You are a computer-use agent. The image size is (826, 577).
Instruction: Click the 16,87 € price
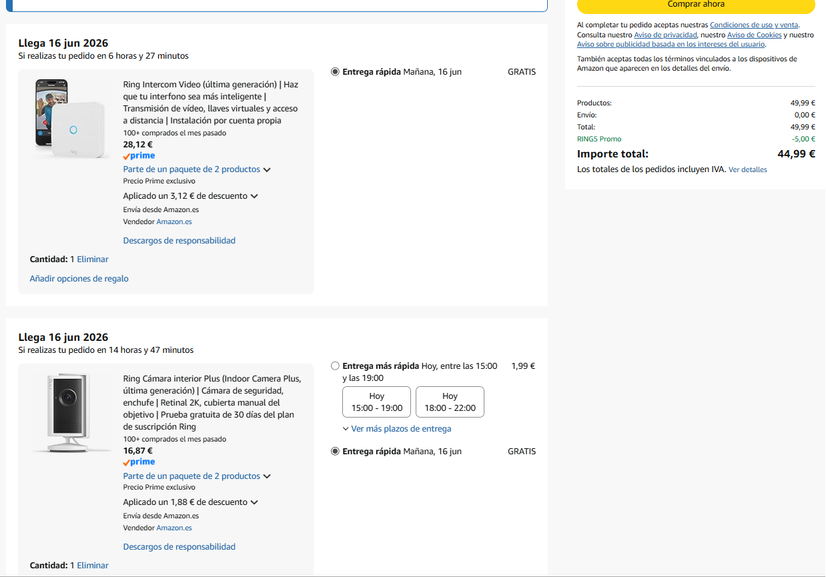tap(138, 451)
